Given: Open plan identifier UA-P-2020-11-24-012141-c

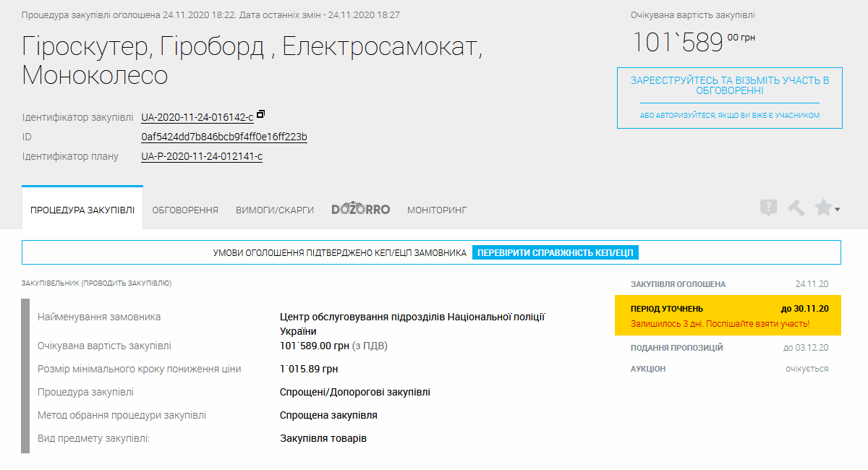Looking at the screenshot, I should pos(200,155).
